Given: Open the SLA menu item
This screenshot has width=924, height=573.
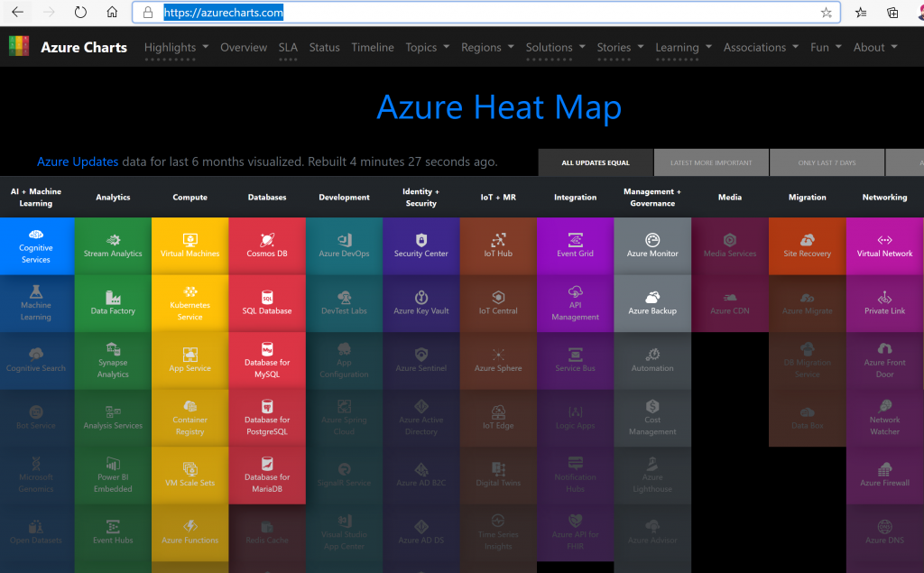Looking at the screenshot, I should click(x=288, y=47).
